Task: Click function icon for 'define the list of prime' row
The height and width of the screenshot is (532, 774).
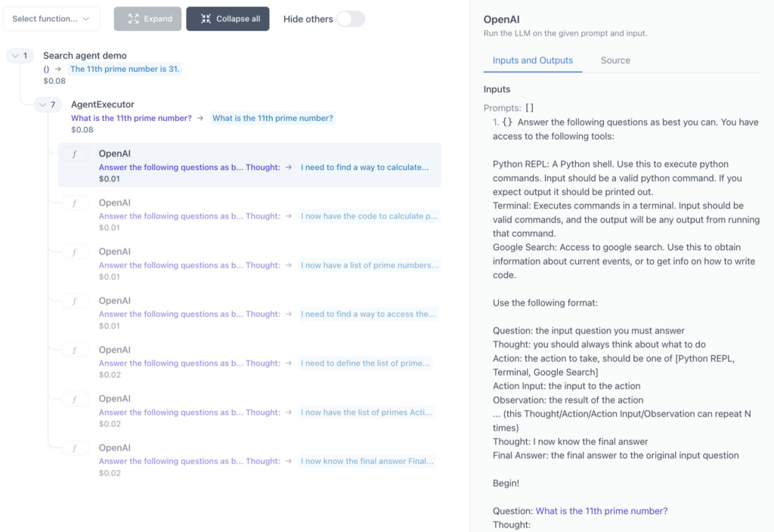Action: pyautogui.click(x=75, y=351)
